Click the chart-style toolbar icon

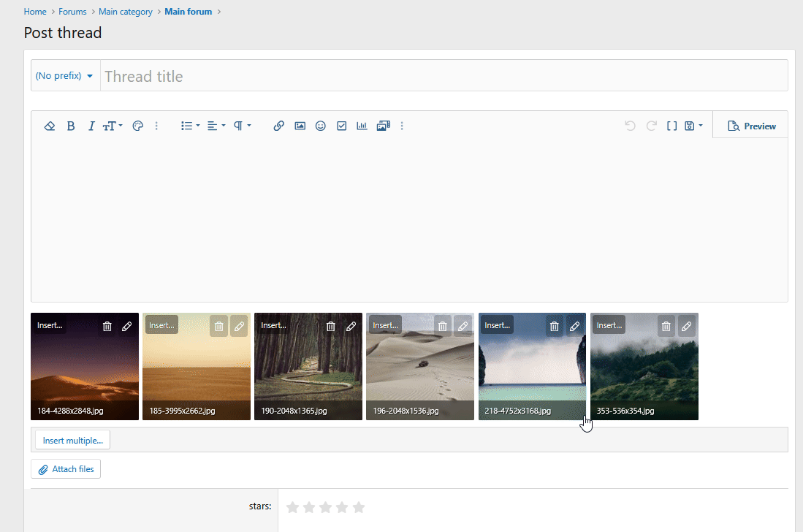(362, 126)
